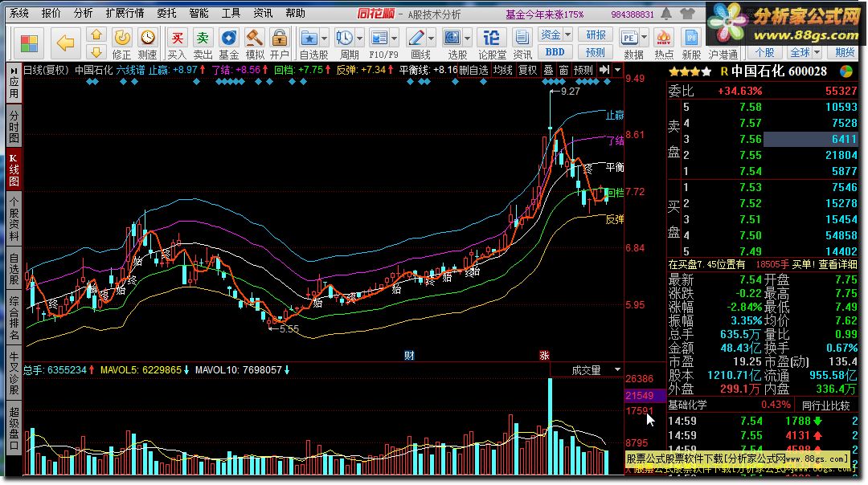Image resolution: width=868 pixels, height=485 pixels.
Task: Switch to the 综合排名 side tab
Action: [x=14, y=318]
